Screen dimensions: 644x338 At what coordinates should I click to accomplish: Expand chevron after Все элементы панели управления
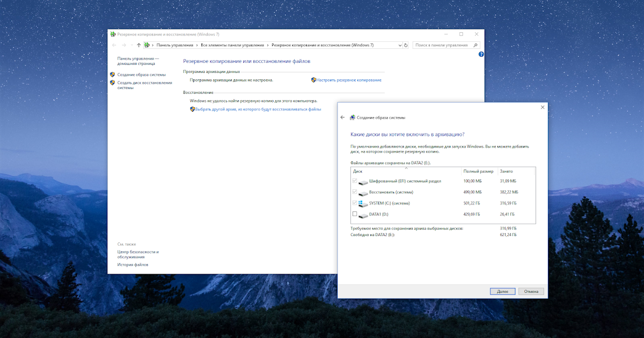point(268,45)
